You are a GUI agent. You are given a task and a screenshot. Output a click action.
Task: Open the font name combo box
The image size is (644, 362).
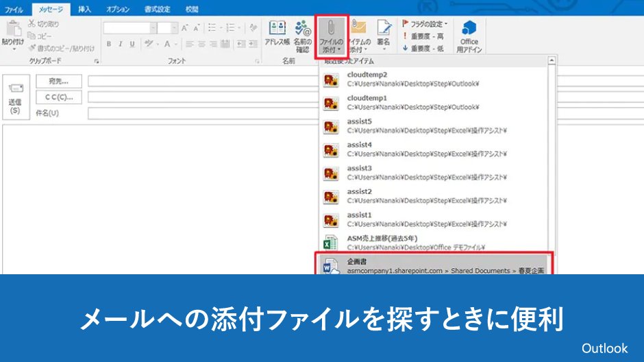coord(129,28)
